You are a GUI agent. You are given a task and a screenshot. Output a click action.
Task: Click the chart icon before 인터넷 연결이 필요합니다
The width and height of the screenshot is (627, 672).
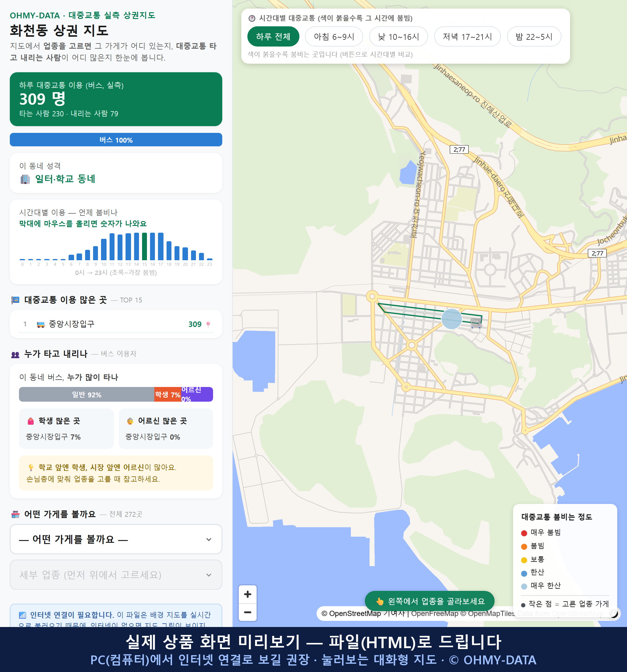pyautogui.click(x=22, y=615)
